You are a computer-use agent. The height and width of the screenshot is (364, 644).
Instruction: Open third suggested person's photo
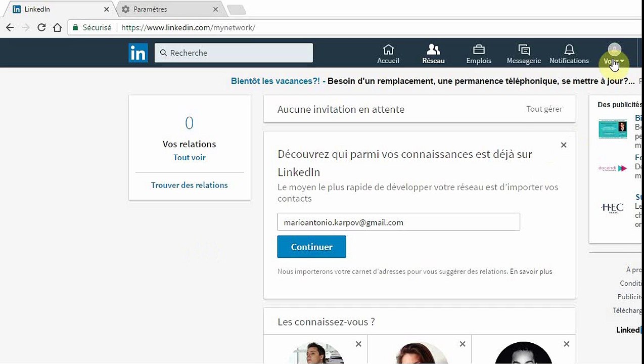pyautogui.click(x=523, y=353)
